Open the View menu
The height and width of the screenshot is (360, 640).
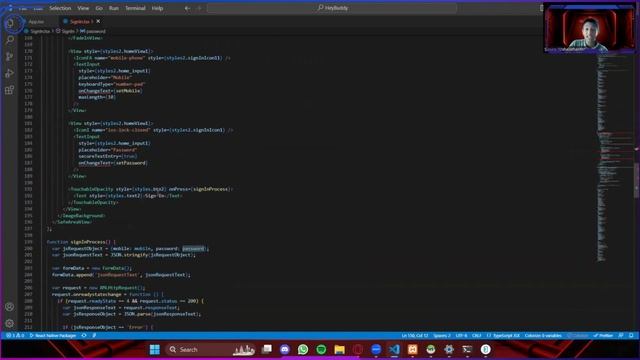pos(83,8)
